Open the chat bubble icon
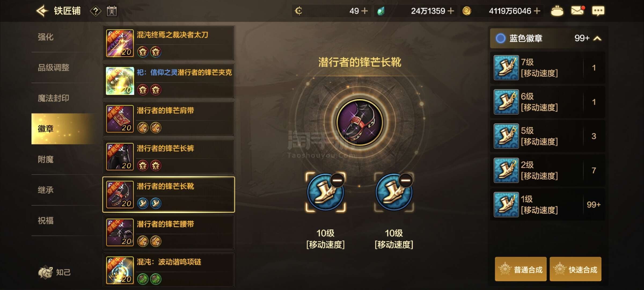Image resolution: width=644 pixels, height=290 pixels. tap(598, 11)
